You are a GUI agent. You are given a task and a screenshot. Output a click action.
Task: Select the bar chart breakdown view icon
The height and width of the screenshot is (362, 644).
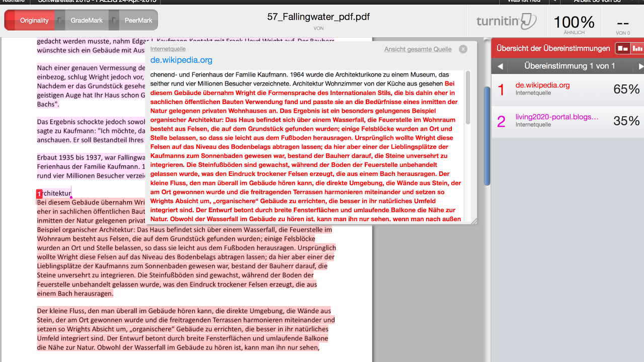click(x=637, y=48)
